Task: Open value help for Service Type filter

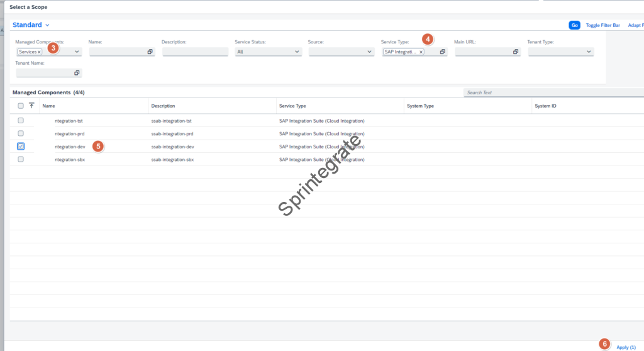Action: (x=442, y=52)
